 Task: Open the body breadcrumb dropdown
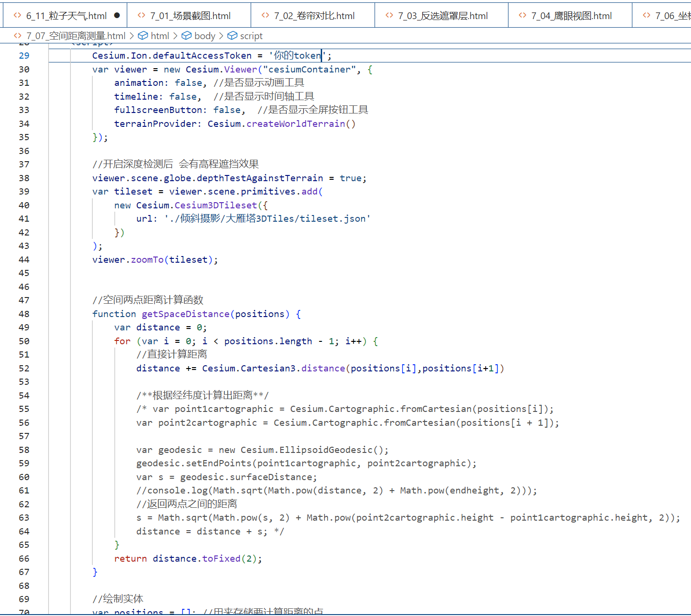pos(205,36)
